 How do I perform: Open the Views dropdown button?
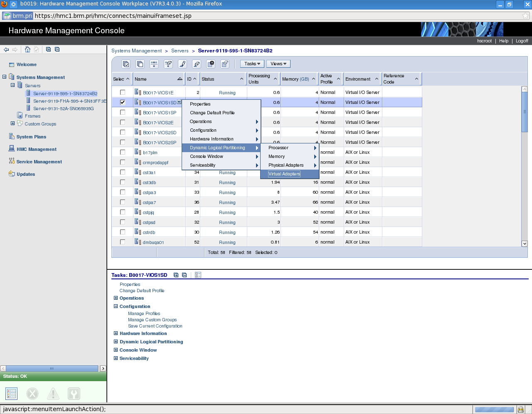278,64
